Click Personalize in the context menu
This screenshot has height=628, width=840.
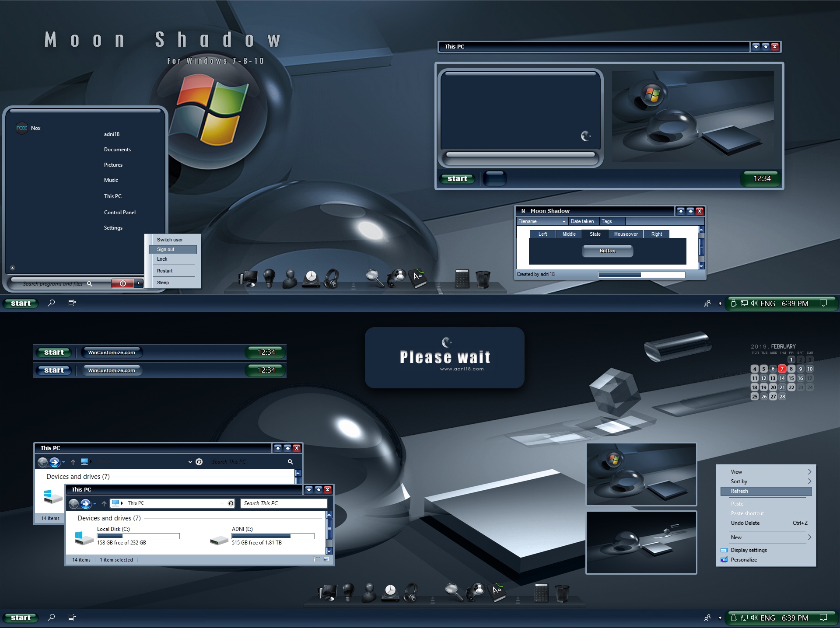pos(744,560)
